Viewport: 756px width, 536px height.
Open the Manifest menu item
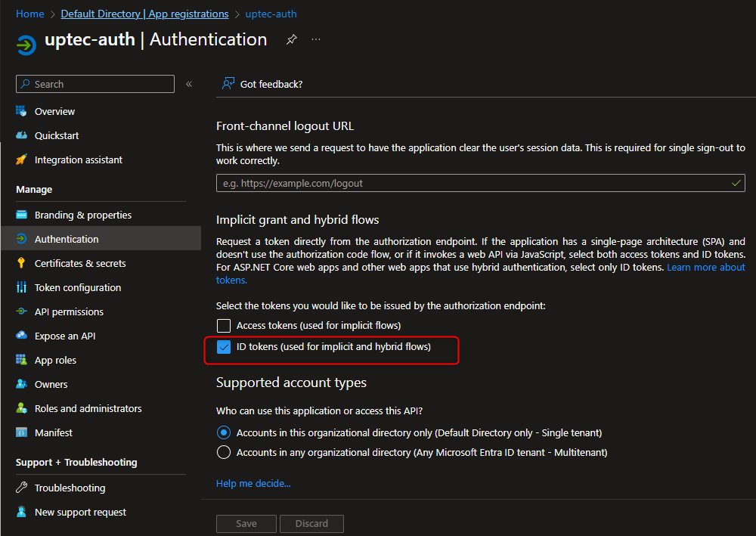pyautogui.click(x=54, y=432)
